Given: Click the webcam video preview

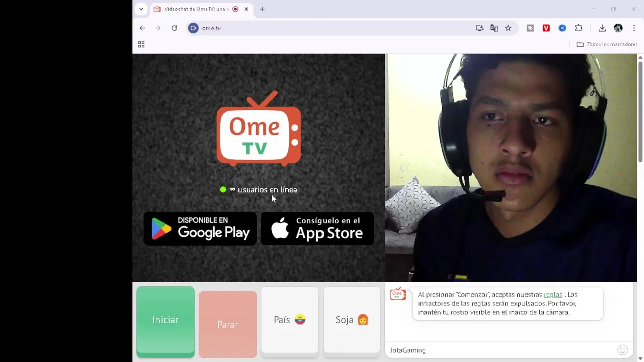Looking at the screenshot, I should tap(511, 167).
